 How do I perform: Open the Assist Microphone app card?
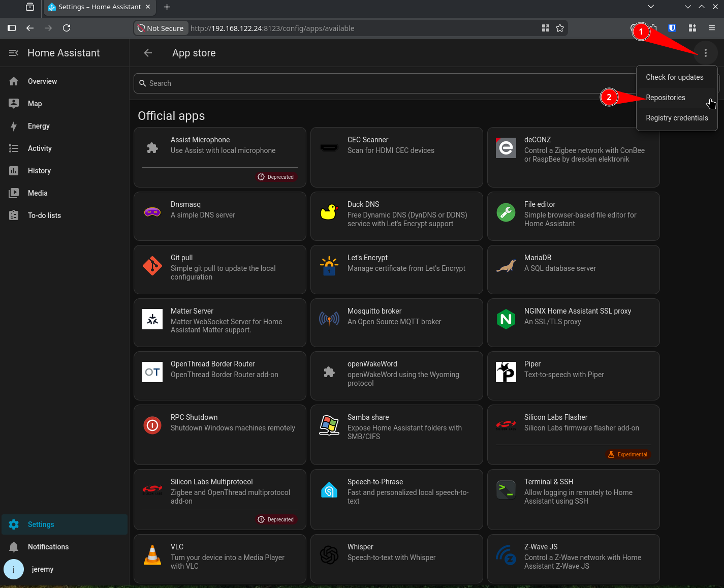click(x=220, y=157)
